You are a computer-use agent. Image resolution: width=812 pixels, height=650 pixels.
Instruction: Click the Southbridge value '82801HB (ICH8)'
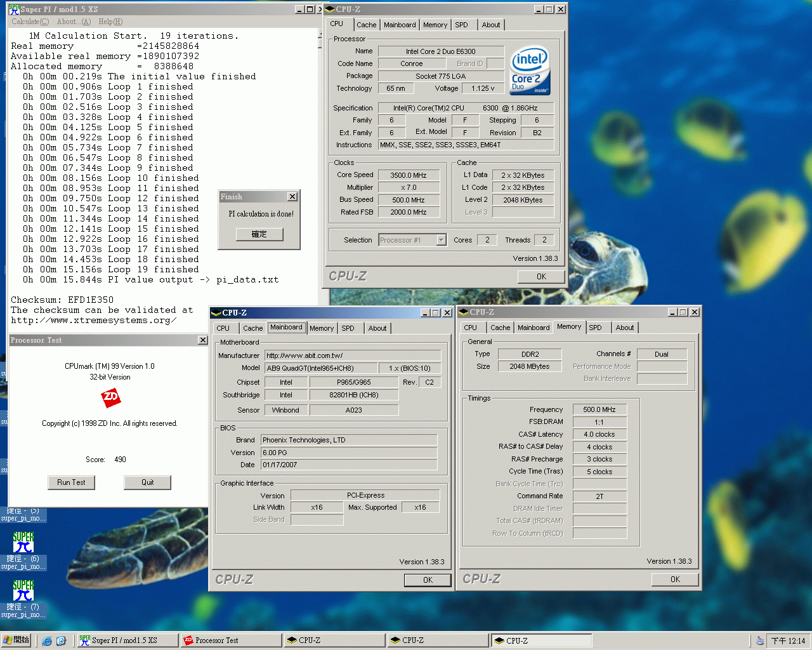click(354, 395)
